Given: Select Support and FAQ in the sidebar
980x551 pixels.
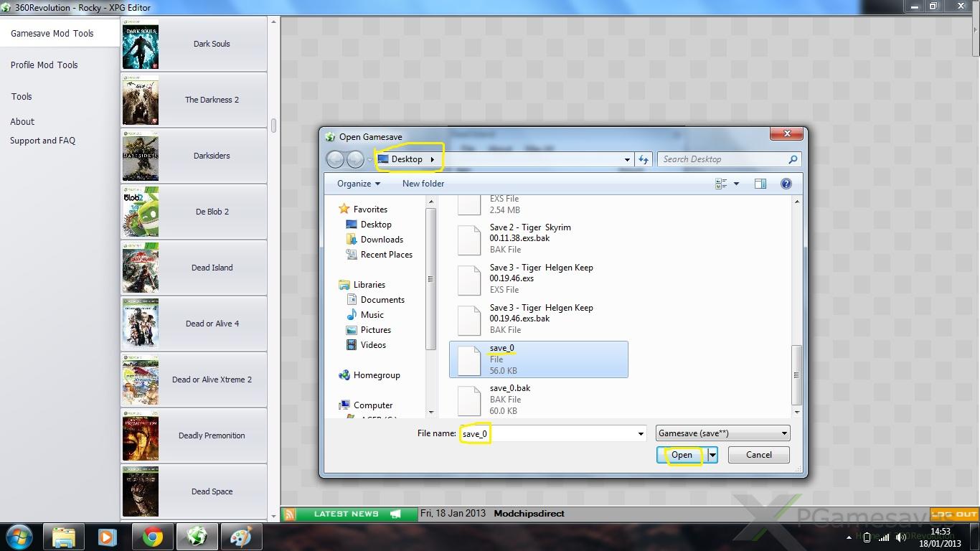Looking at the screenshot, I should 42,141.
